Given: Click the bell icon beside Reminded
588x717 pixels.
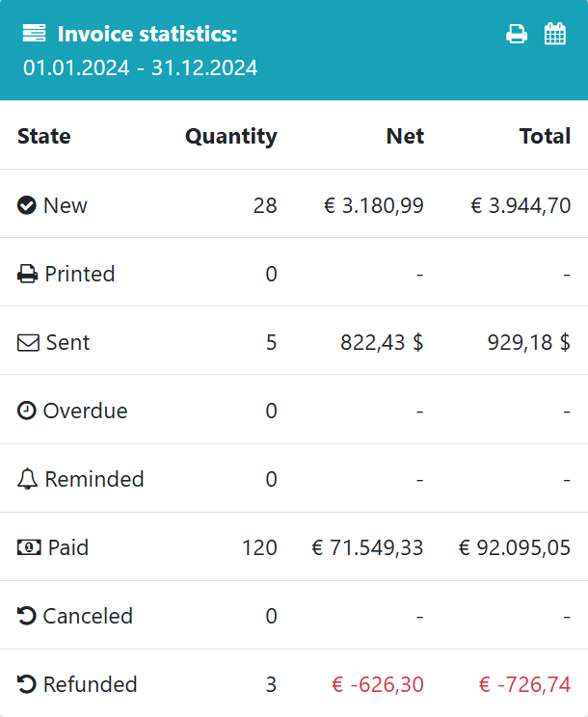Looking at the screenshot, I should (27, 479).
